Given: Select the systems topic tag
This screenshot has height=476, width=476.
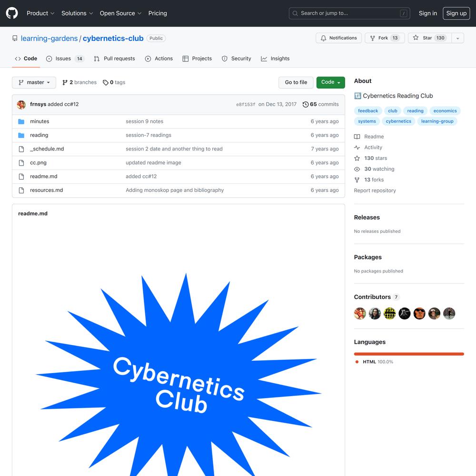Looking at the screenshot, I should [x=367, y=121].
